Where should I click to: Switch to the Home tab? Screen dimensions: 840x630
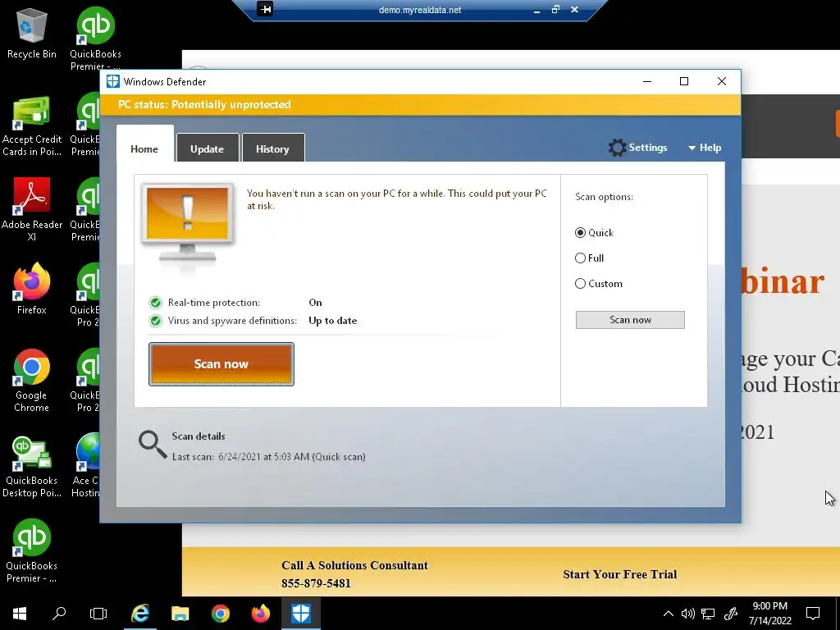[x=144, y=149]
